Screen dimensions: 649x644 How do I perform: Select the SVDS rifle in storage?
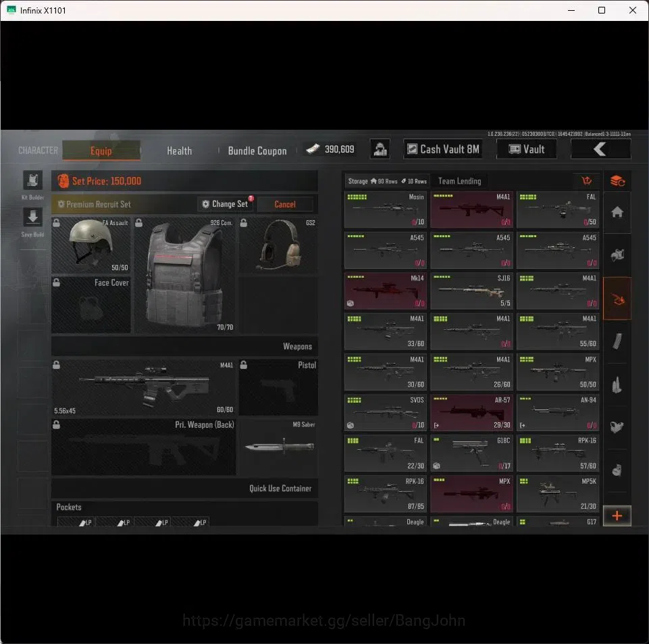point(386,412)
